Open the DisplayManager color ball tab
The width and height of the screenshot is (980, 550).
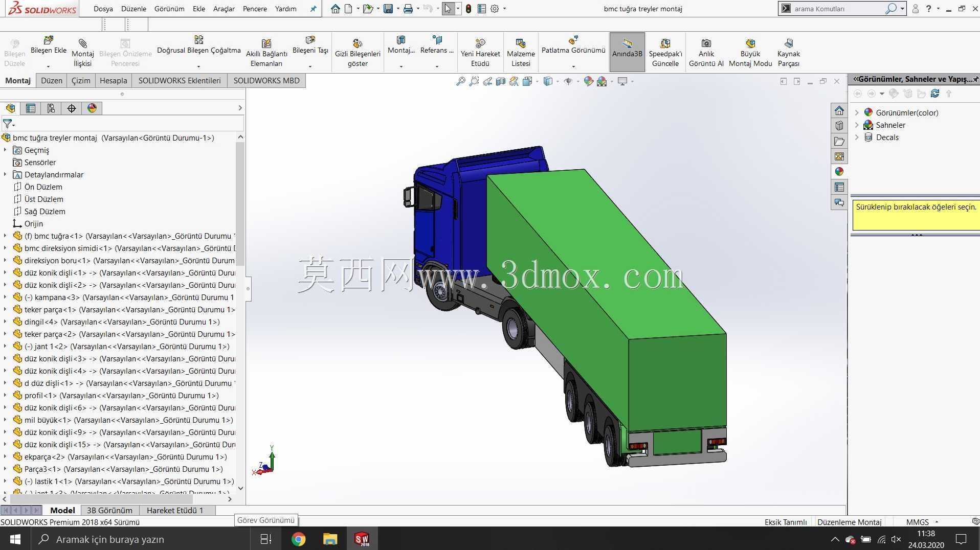(92, 108)
